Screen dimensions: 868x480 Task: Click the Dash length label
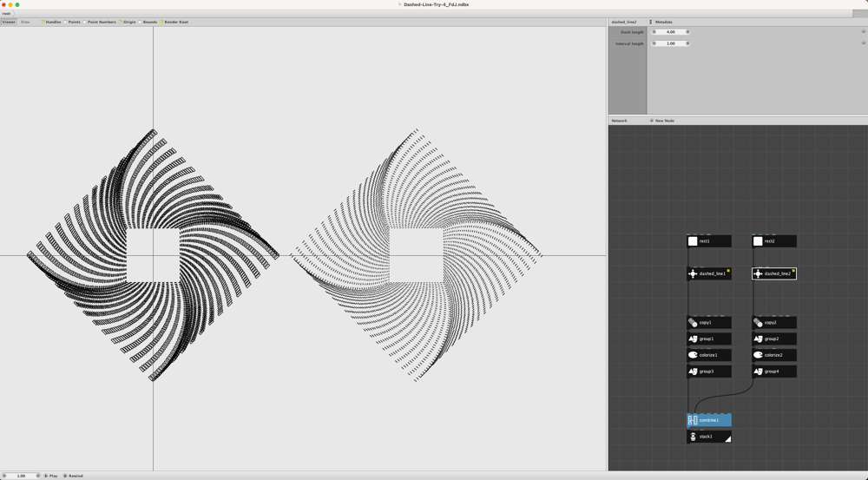click(632, 32)
